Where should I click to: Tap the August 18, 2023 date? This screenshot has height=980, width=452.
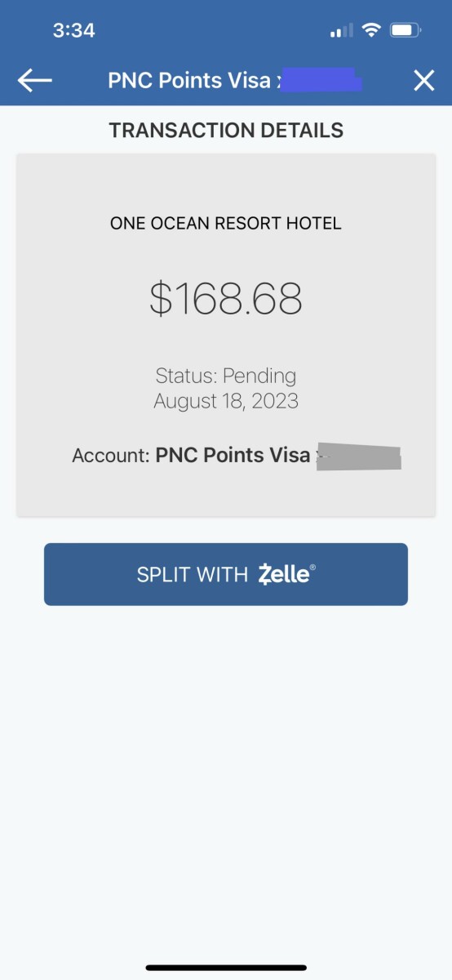[x=226, y=401]
